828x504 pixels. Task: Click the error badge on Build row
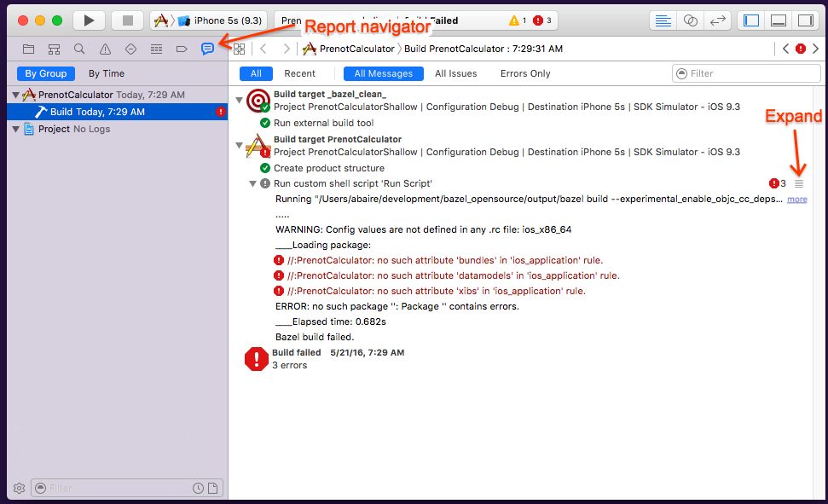(220, 112)
